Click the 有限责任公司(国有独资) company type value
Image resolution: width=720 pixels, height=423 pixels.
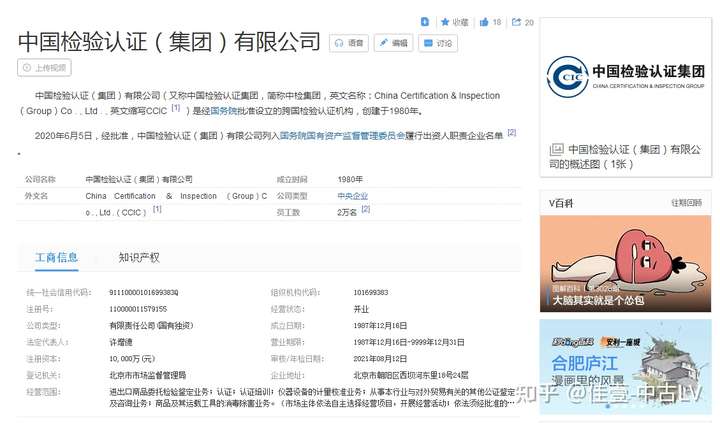click(151, 326)
